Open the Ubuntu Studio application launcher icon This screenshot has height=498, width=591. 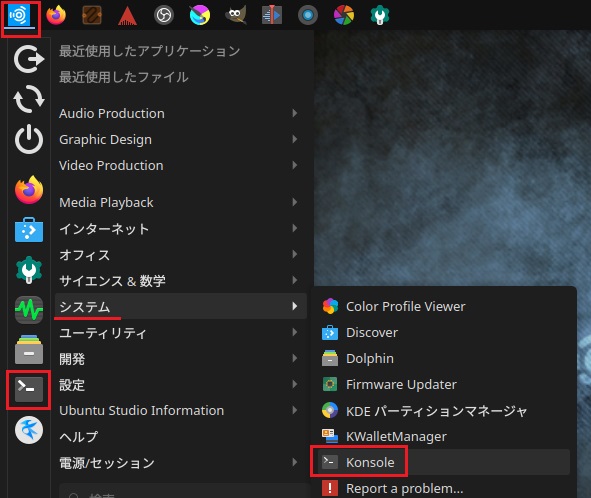point(19,15)
